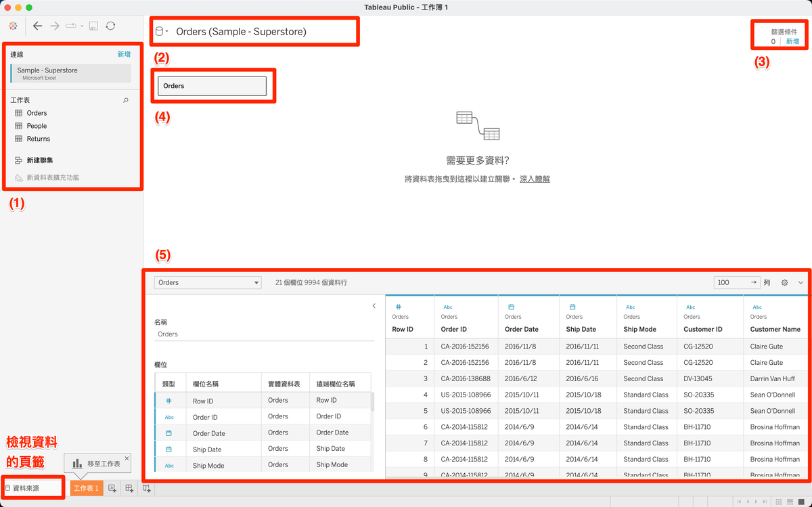Open the 深入瞭解 learn more link
This screenshot has width=812, height=507.
click(535, 179)
